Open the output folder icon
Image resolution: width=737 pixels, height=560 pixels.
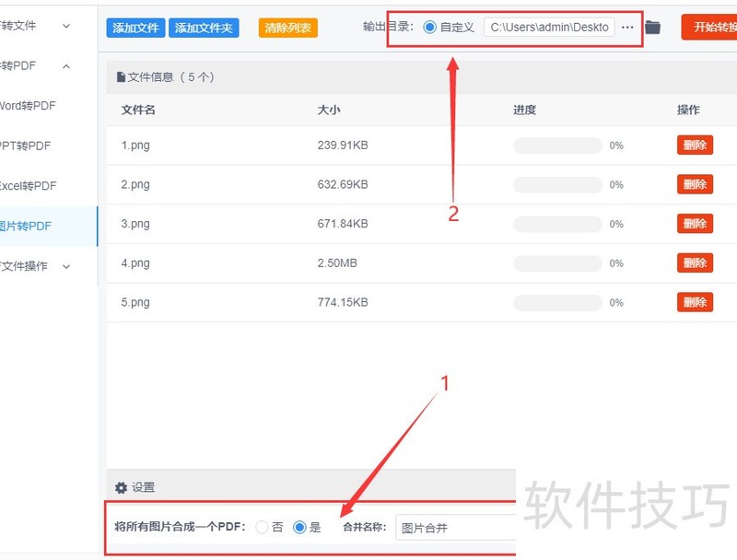[653, 27]
